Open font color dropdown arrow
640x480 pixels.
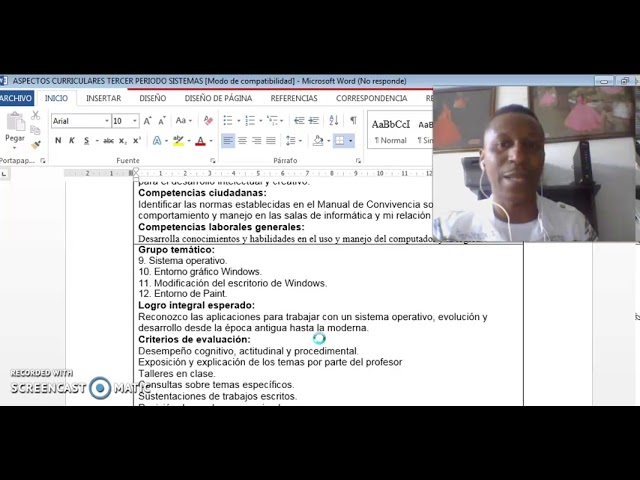tap(211, 141)
